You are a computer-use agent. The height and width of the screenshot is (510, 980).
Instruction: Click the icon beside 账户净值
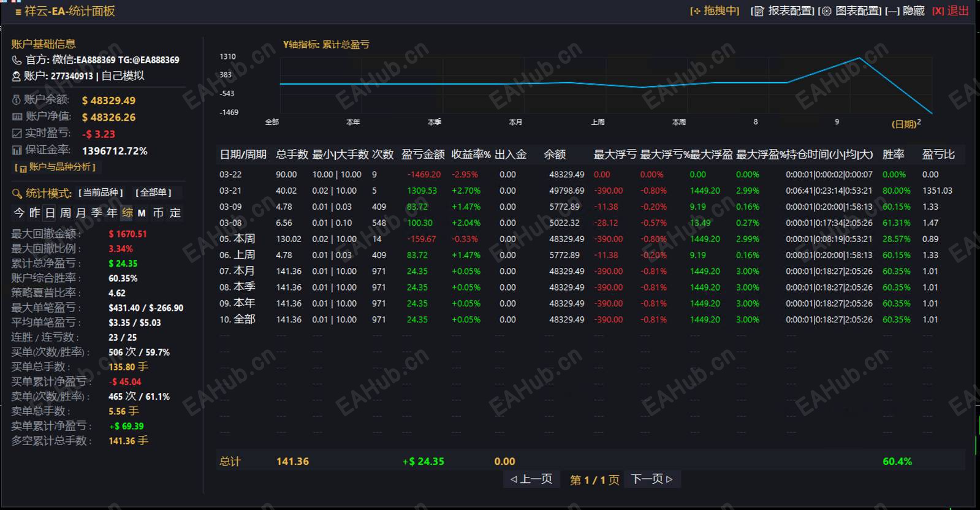(x=17, y=116)
